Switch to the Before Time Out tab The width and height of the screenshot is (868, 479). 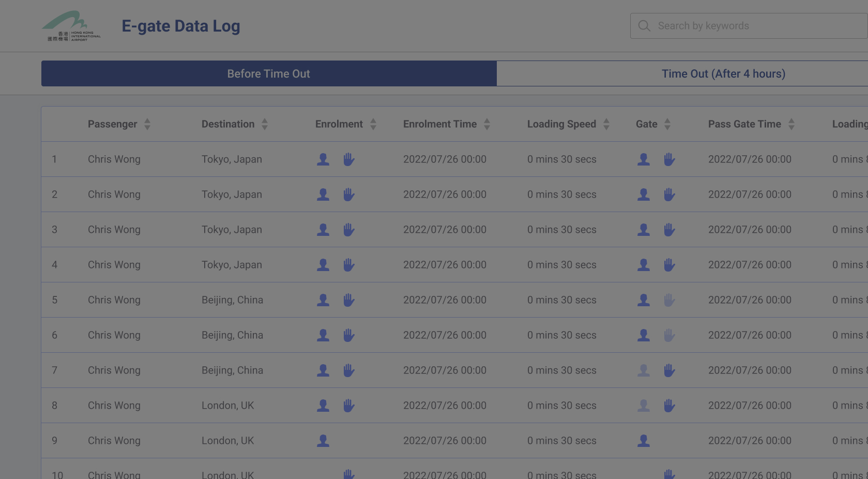point(269,73)
